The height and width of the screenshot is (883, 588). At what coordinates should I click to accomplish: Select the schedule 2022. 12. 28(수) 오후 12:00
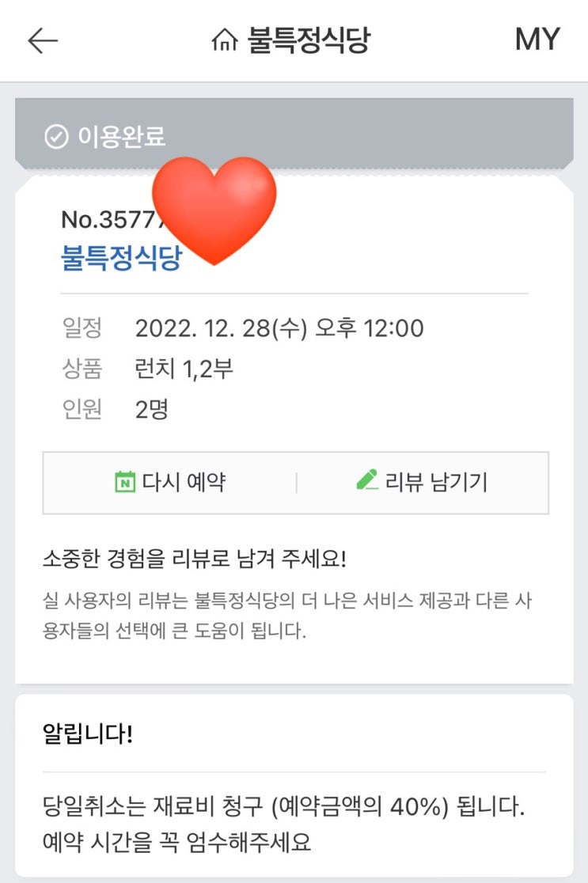[279, 328]
